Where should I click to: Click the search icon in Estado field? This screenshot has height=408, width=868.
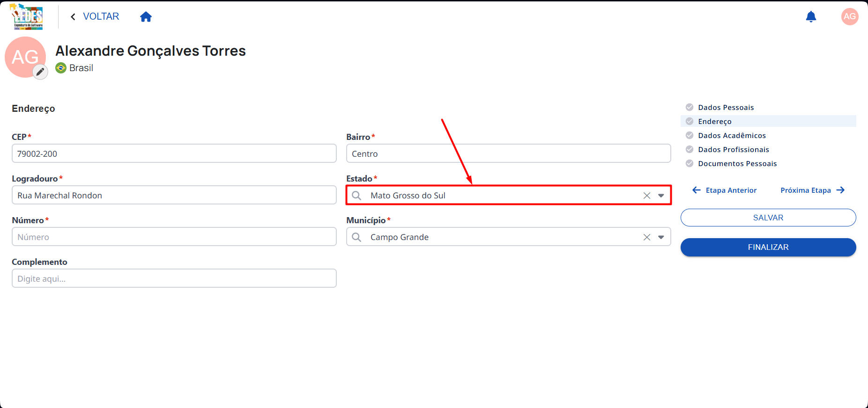tap(356, 196)
